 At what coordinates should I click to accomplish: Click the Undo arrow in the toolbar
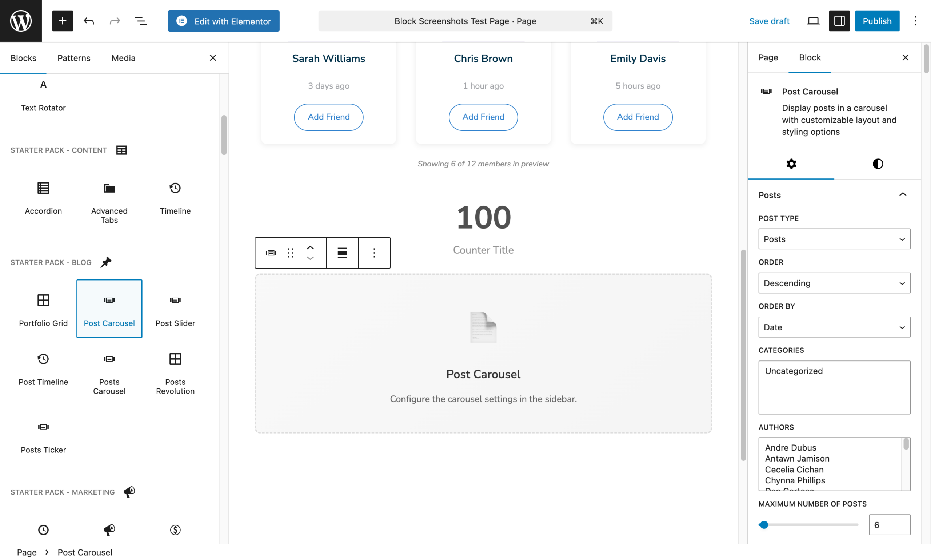point(89,21)
